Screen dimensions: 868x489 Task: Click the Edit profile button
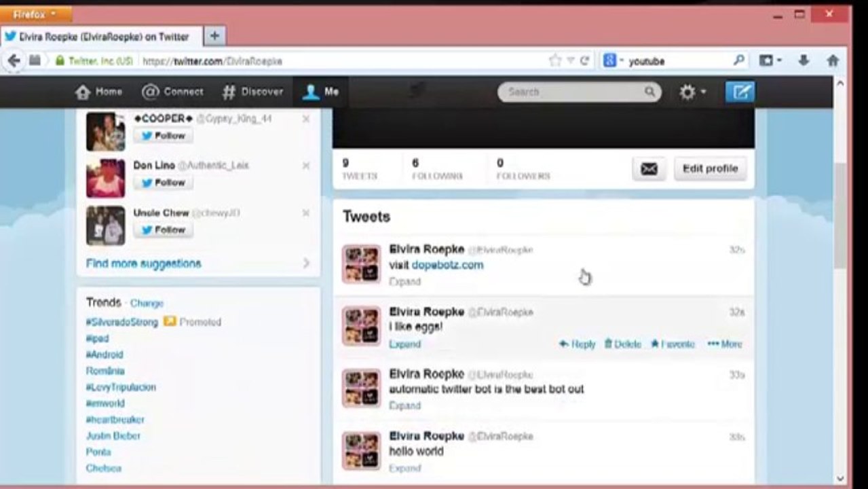pos(710,168)
